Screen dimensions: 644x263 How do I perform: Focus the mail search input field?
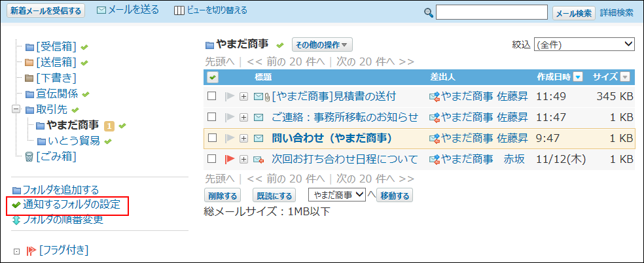492,12
